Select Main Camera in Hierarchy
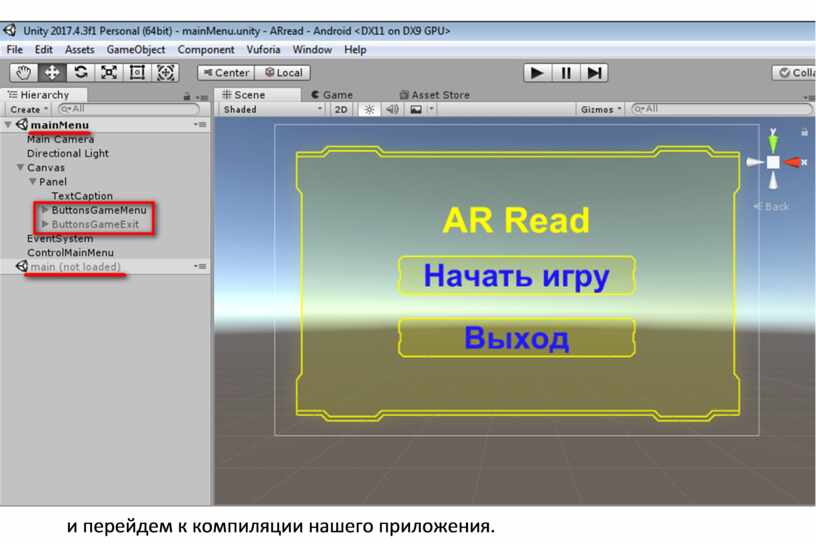The width and height of the screenshot is (816, 544). pyautogui.click(x=60, y=140)
